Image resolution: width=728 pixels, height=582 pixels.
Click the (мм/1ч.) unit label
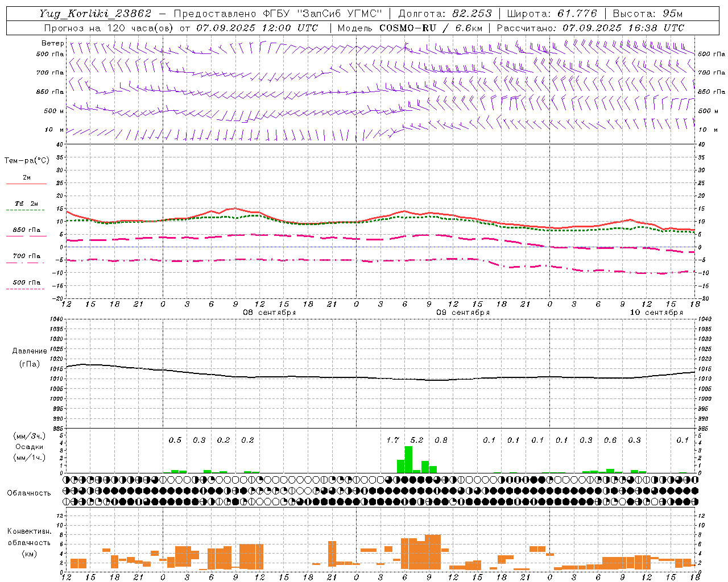[x=30, y=458]
